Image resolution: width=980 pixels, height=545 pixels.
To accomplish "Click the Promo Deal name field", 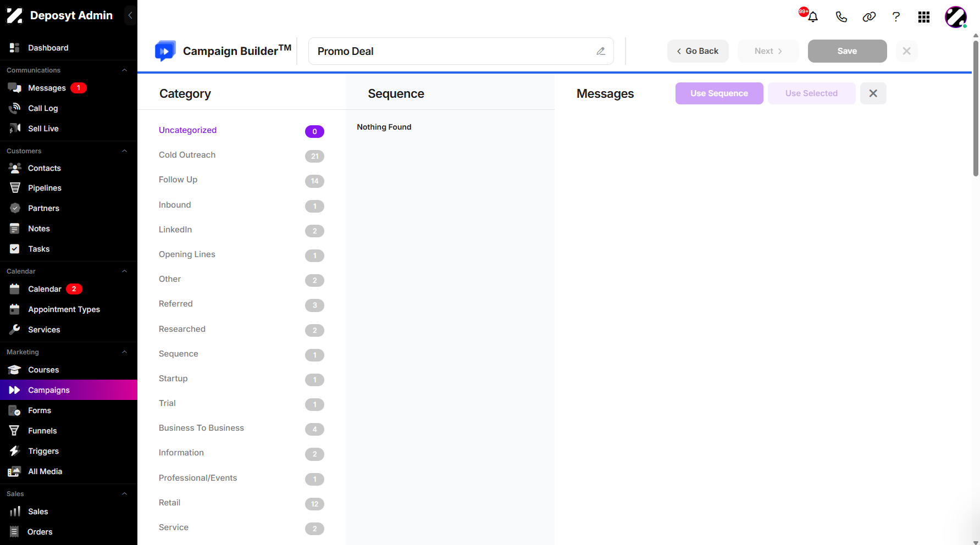I will click(x=461, y=51).
